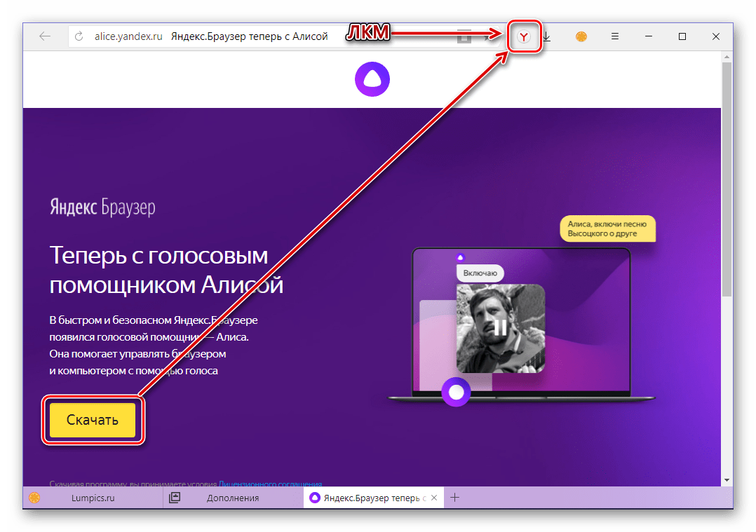Click the Alice assistant logo above the page
The height and width of the screenshot is (532, 756).
372,79
